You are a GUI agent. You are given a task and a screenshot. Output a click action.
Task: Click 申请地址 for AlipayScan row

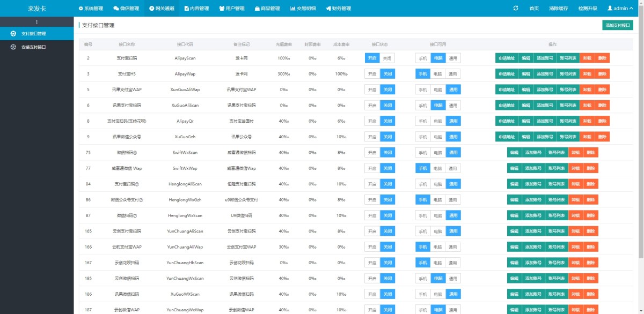tap(507, 58)
